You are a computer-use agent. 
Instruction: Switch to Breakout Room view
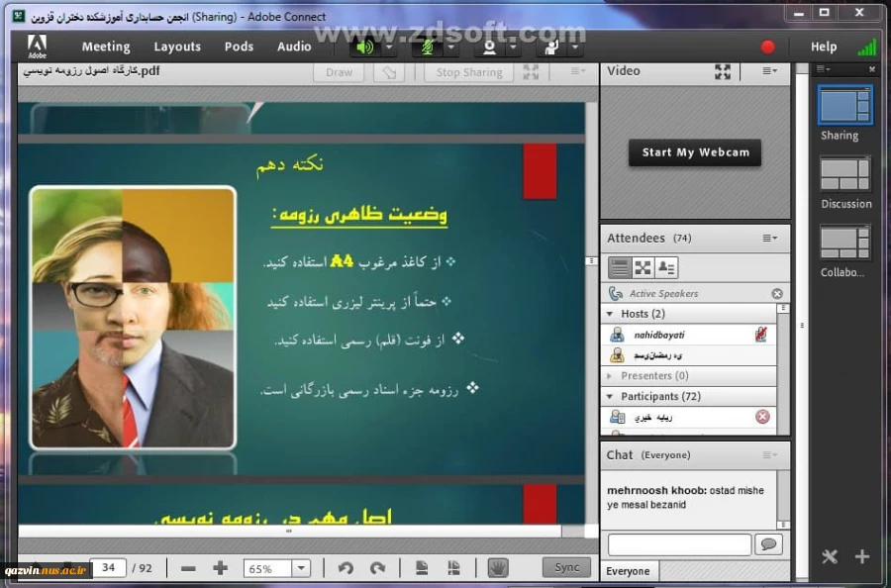tap(643, 267)
